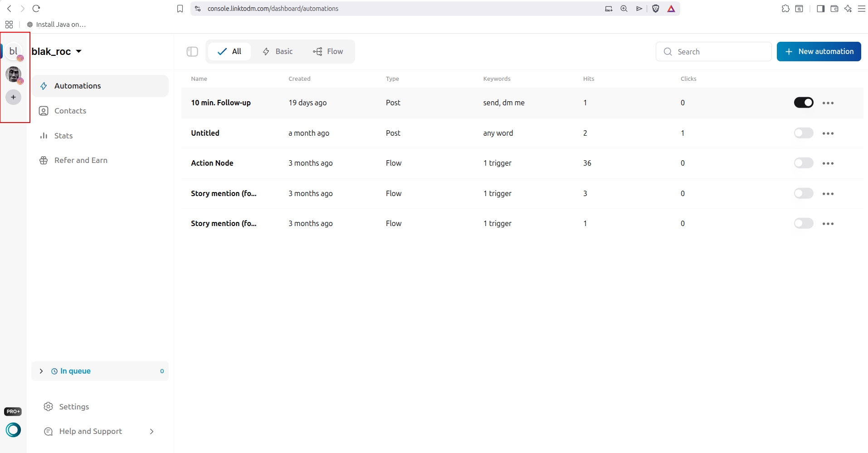This screenshot has height=453, width=868.
Task: Add a new account with plus button
Action: (x=14, y=97)
